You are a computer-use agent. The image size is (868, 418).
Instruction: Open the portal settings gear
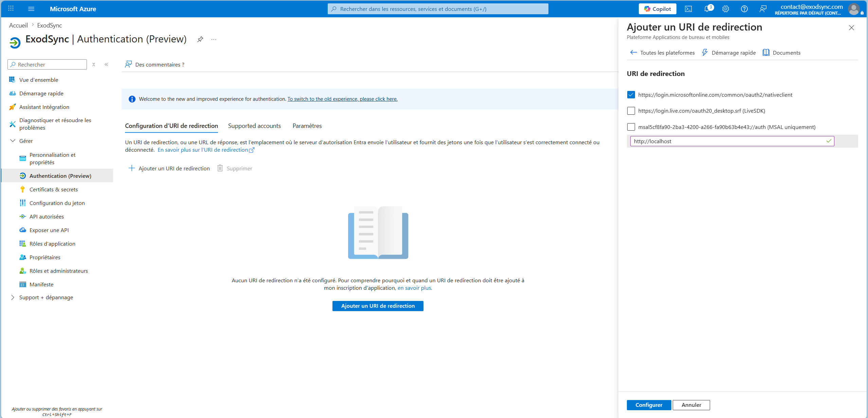726,9
